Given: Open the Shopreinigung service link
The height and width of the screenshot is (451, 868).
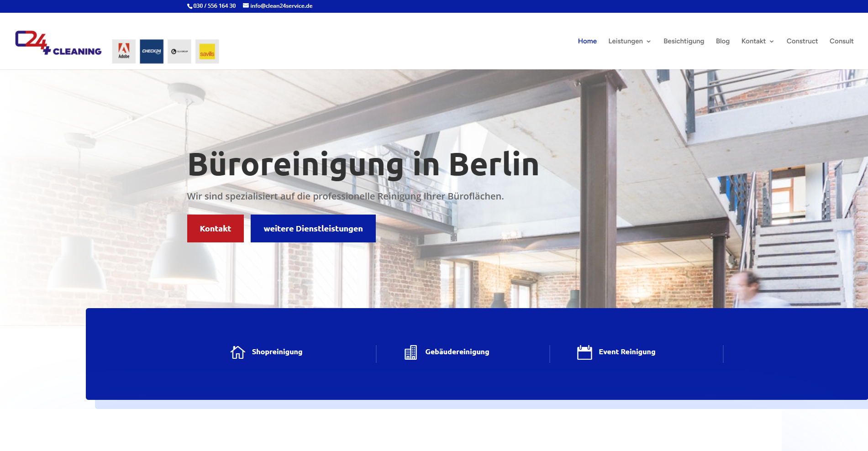Looking at the screenshot, I should [x=277, y=352].
